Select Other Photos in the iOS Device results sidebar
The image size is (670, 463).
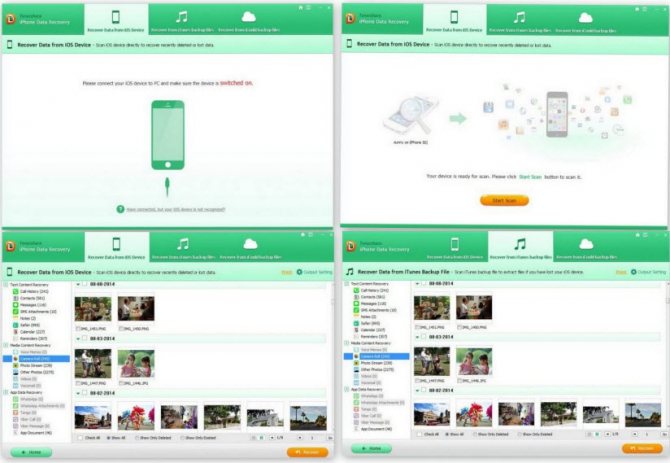click(x=33, y=372)
